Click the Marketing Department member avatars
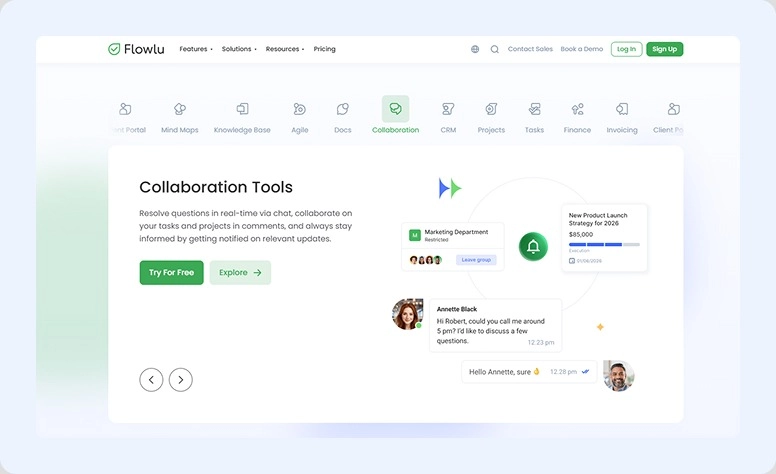The height and width of the screenshot is (474, 776). click(x=425, y=260)
